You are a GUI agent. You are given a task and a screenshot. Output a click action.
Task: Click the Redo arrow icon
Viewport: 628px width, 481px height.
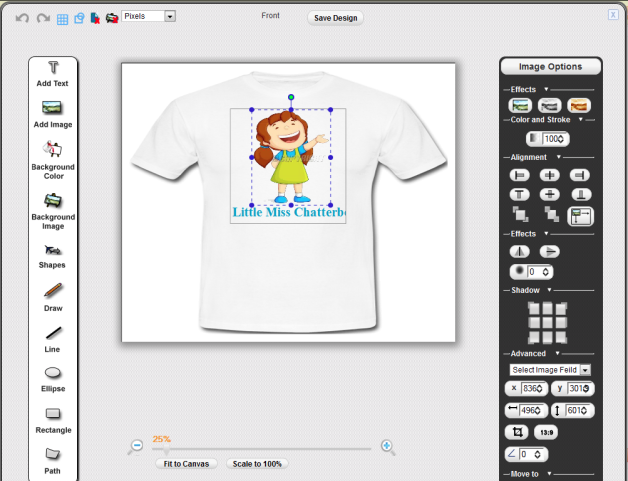tap(43, 18)
